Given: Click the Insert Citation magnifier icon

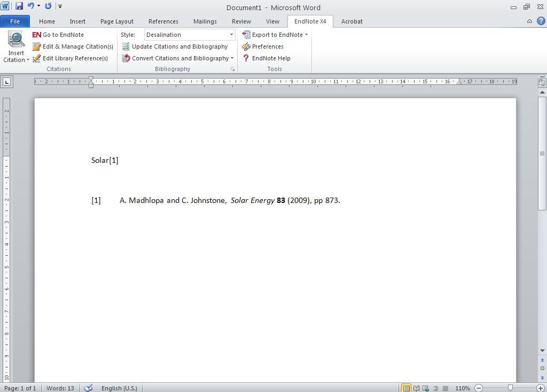Looking at the screenshot, I should click(x=16, y=39).
